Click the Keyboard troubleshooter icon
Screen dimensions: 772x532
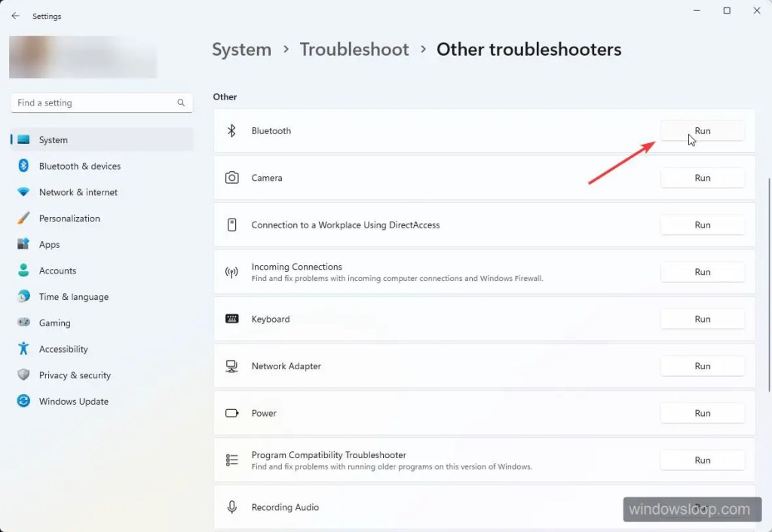pos(232,319)
